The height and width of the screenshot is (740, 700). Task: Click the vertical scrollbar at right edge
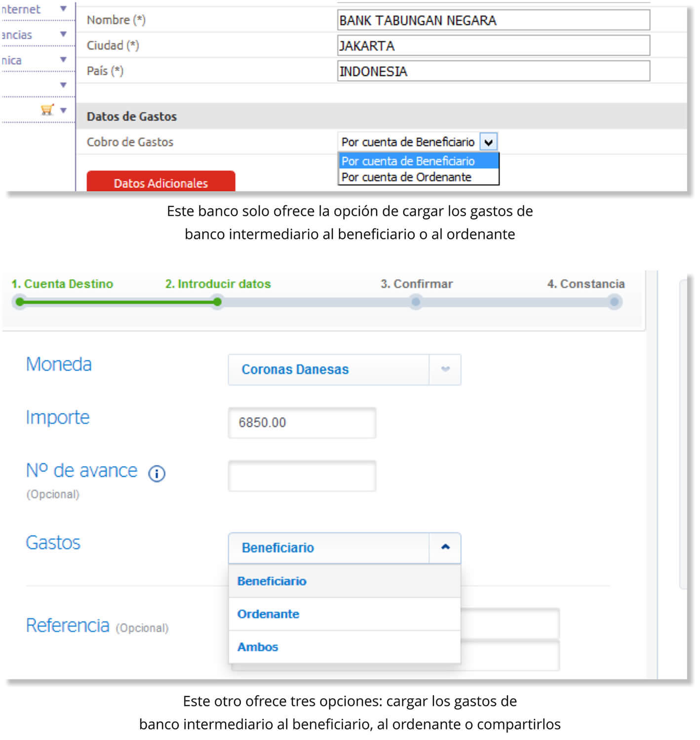coord(684,434)
